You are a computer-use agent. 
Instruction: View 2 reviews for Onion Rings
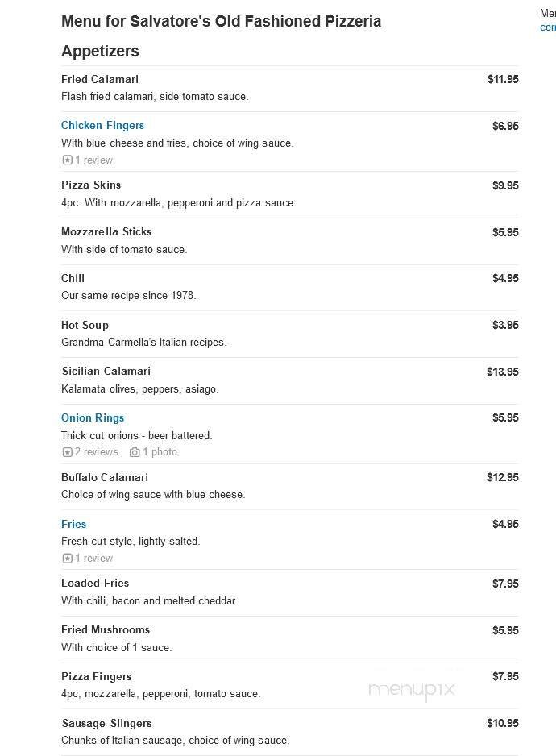coord(95,452)
